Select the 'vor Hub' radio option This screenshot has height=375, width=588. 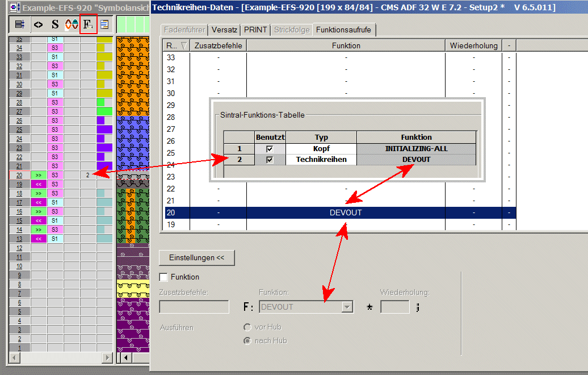pyautogui.click(x=247, y=327)
